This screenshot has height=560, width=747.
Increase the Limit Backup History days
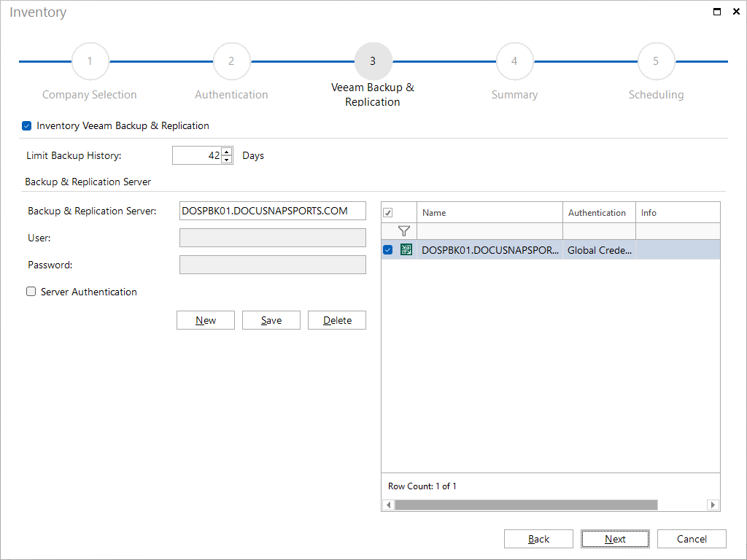(227, 152)
